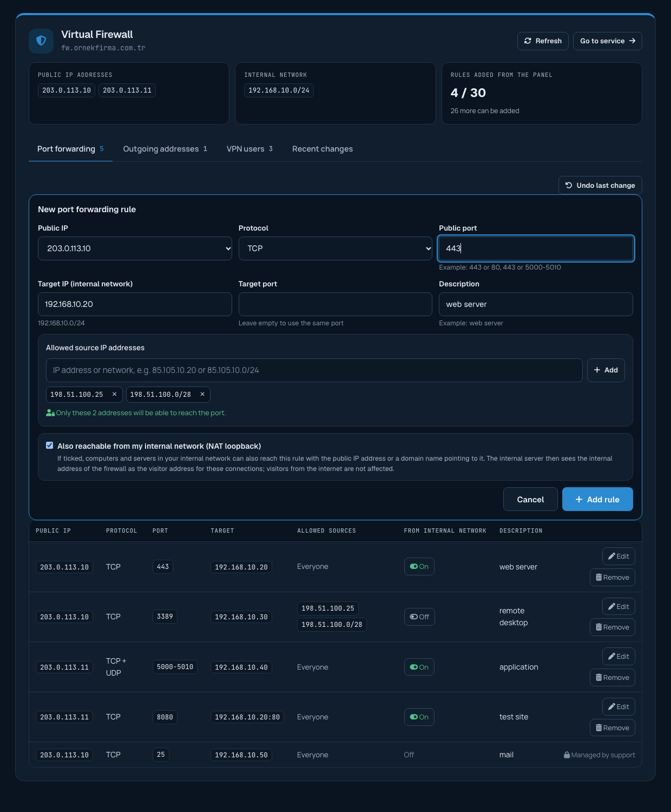Image resolution: width=671 pixels, height=812 pixels.
Task: Edit the remote desktop rule
Action: pyautogui.click(x=619, y=606)
